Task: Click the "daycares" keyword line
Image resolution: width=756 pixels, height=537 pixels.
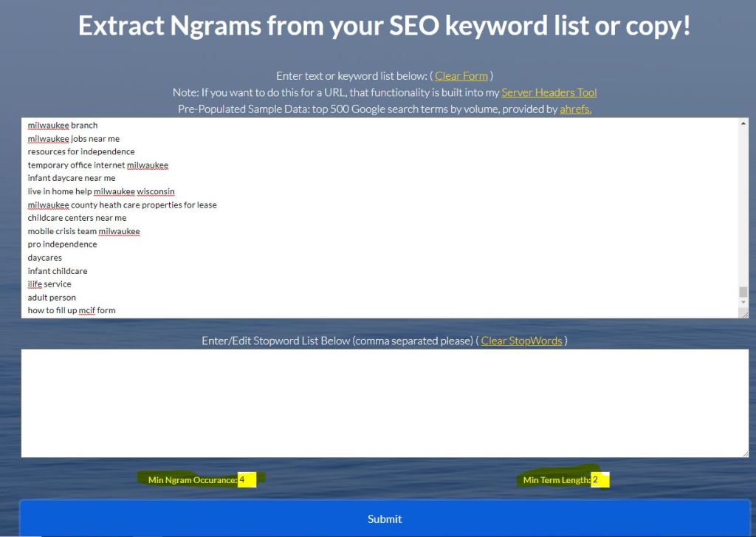Action: pos(45,259)
